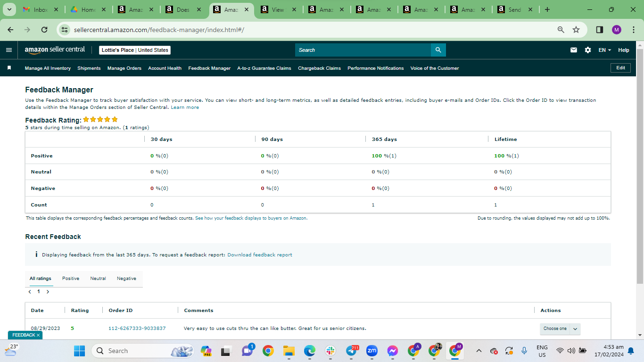Open the Chrome zoom magnifier icon

pyautogui.click(x=561, y=30)
